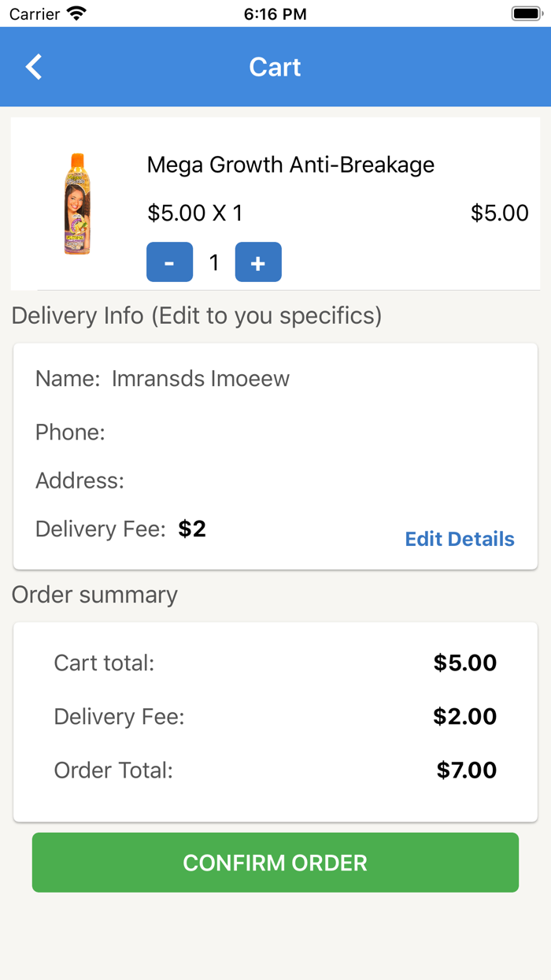Image resolution: width=551 pixels, height=980 pixels.
Task: Tap the Cart header title
Action: 275,67
